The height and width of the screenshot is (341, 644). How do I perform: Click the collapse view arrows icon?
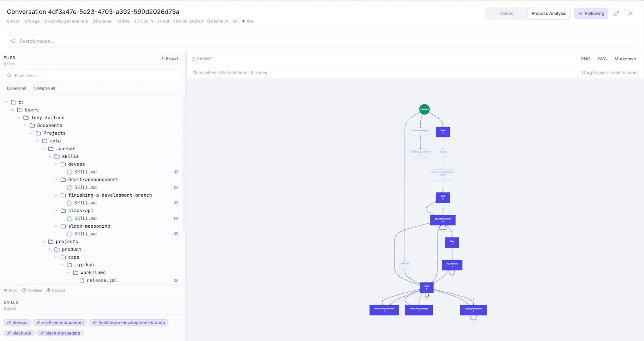[617, 13]
